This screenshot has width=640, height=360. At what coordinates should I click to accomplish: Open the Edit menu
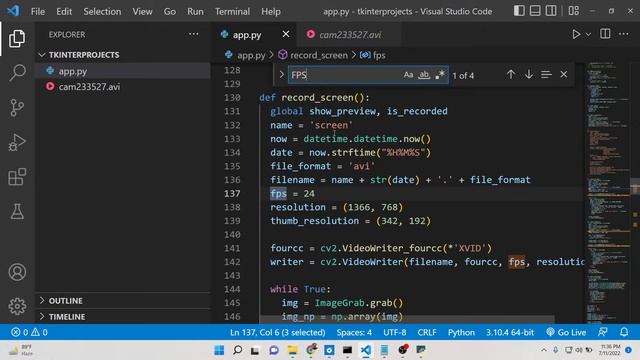[x=64, y=11]
